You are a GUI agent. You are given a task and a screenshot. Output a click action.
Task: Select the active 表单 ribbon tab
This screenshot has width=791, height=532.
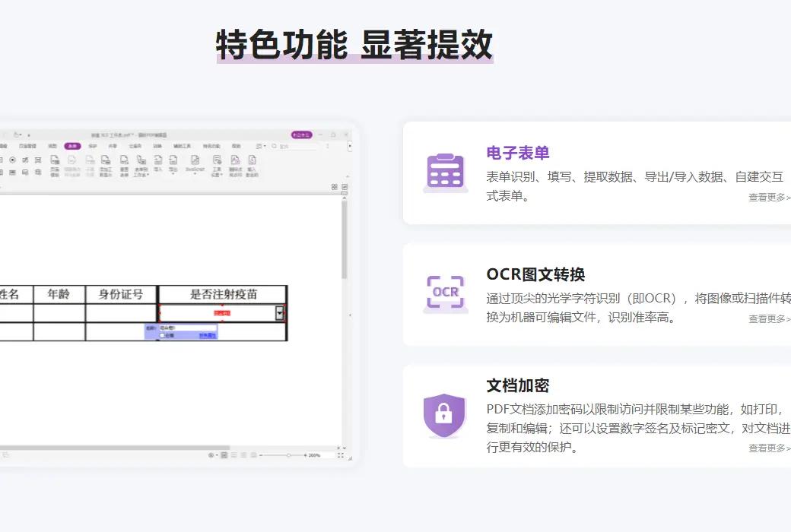(x=72, y=146)
